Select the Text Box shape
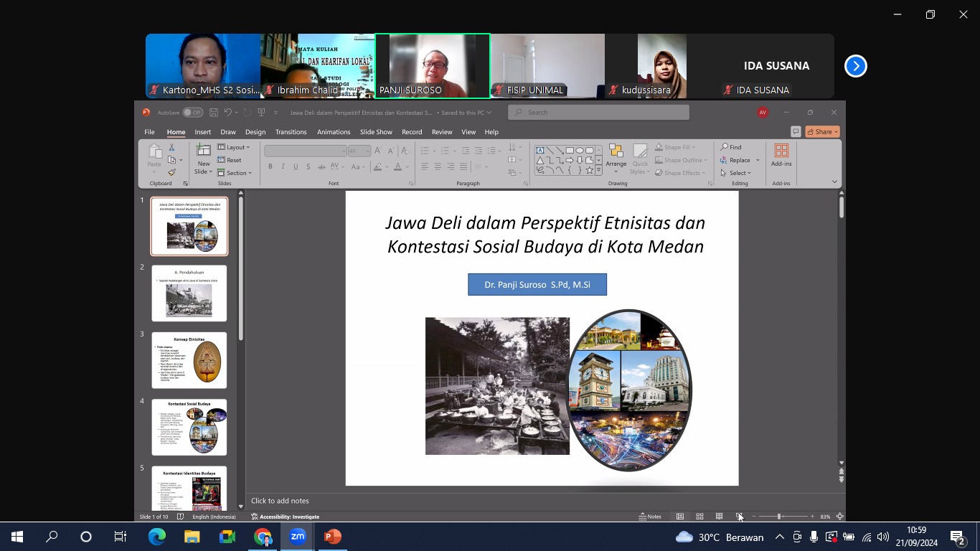The image size is (980, 551). 540,151
